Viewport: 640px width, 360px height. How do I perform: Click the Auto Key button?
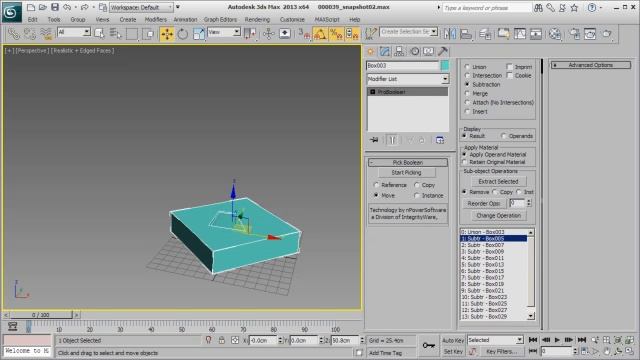tap(453, 340)
